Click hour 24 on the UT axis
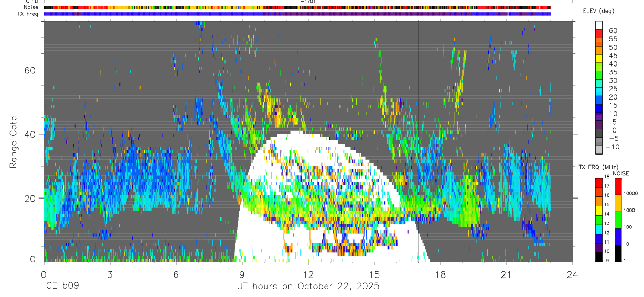 tap(573, 274)
